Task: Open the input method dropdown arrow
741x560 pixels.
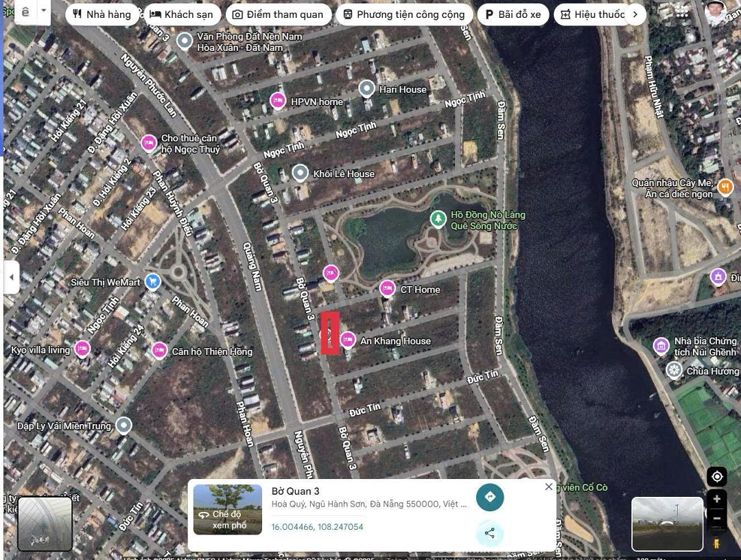Action: tap(43, 12)
